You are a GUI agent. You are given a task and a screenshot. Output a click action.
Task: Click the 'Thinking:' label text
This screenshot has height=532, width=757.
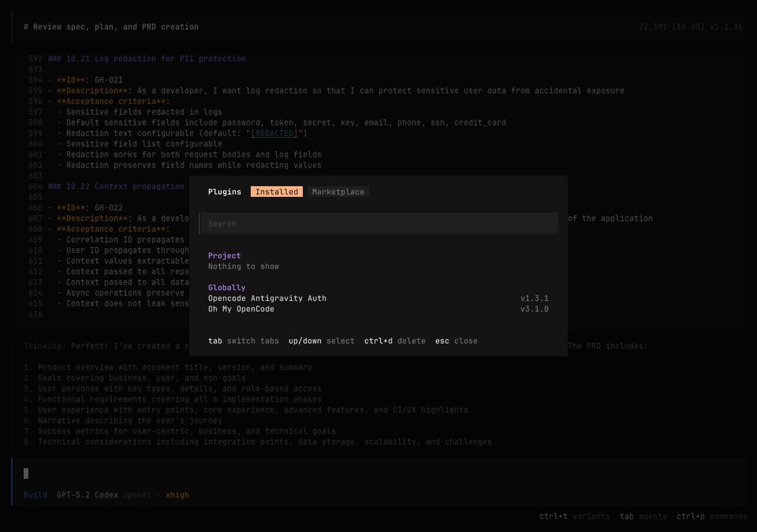click(x=45, y=346)
